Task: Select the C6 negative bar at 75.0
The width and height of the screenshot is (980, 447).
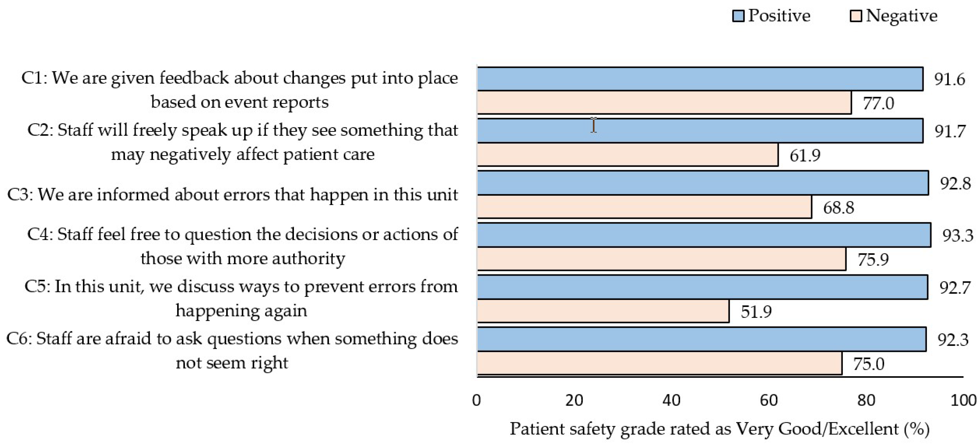Action: [659, 363]
